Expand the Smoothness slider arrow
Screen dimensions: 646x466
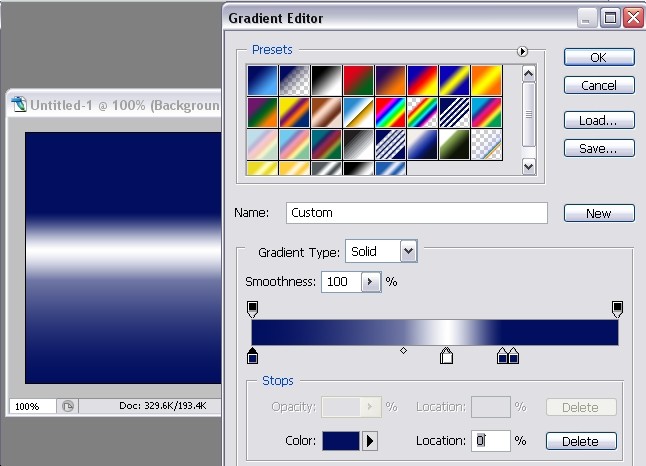click(x=370, y=282)
